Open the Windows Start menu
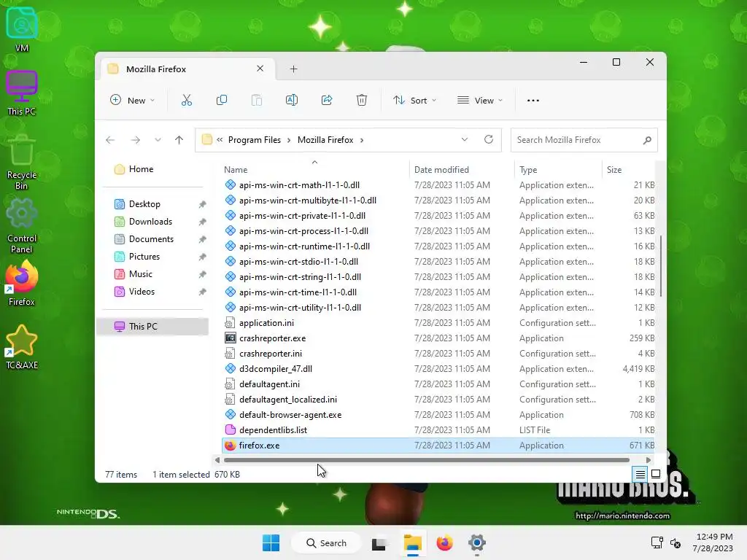The width and height of the screenshot is (747, 560). tap(271, 542)
